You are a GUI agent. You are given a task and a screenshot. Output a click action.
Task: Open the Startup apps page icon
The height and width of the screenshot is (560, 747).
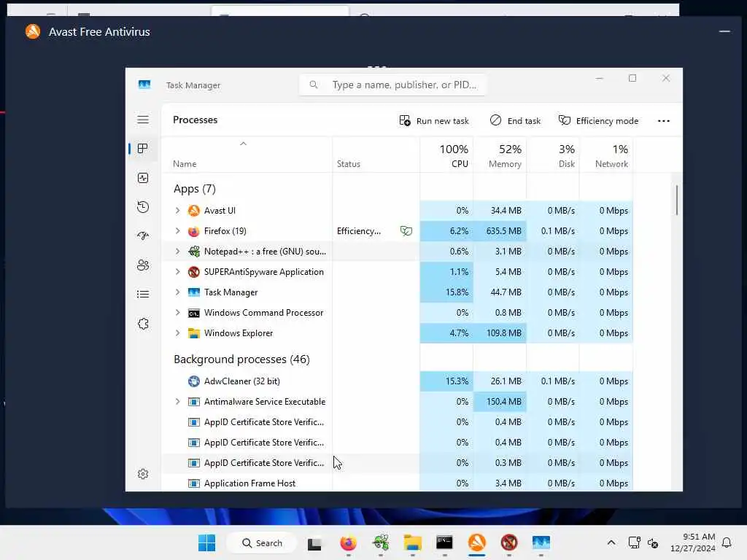143,236
